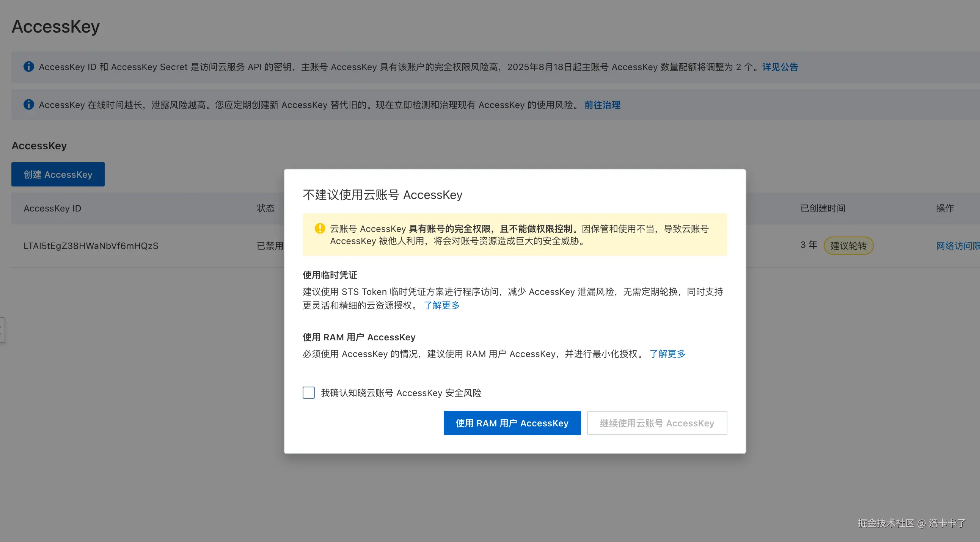This screenshot has height=542, width=980.
Task: Click 继续使用云账号 AccessKey button
Action: 656,423
